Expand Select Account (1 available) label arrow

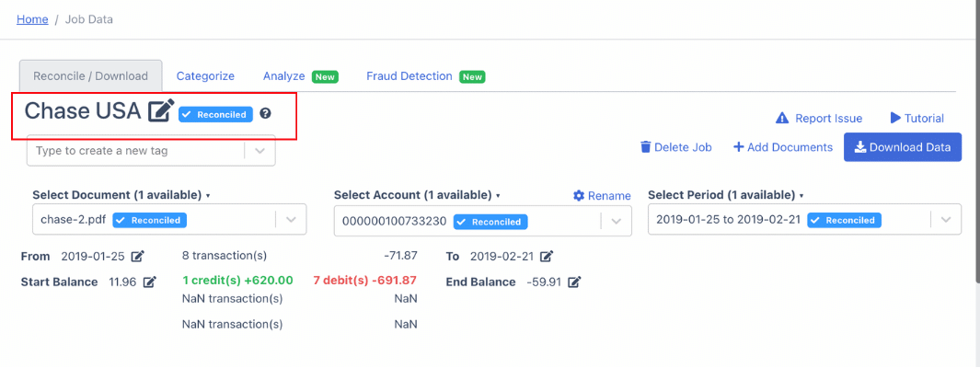(498, 196)
